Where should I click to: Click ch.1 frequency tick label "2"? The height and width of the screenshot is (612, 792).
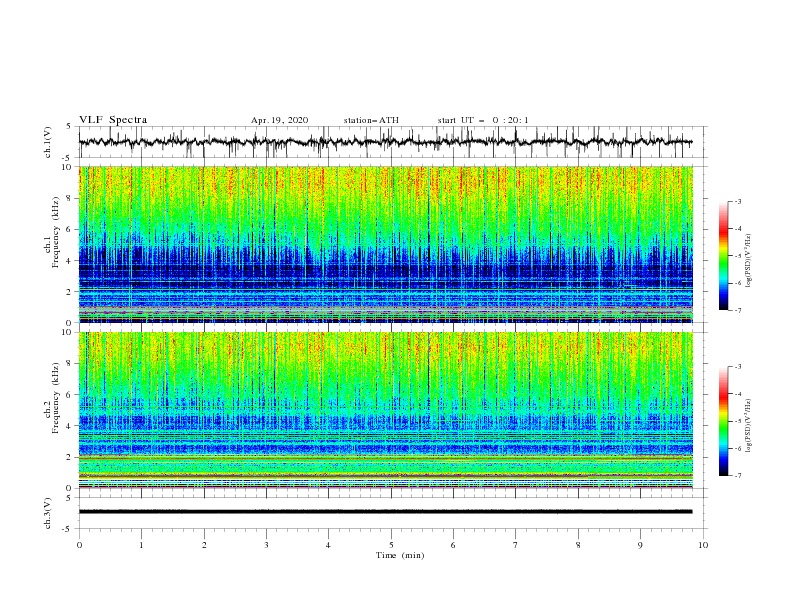coord(70,291)
